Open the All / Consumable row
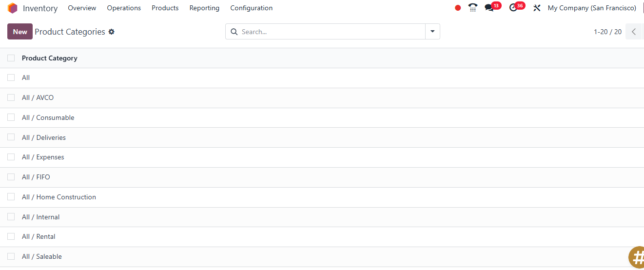The height and width of the screenshot is (270, 644). (x=322, y=118)
